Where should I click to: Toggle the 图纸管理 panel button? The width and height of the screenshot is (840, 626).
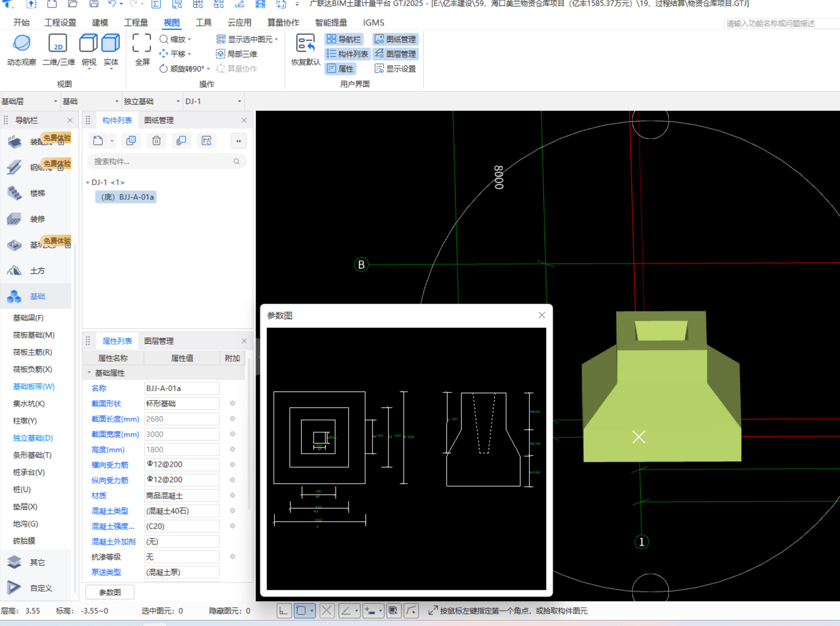[395, 39]
